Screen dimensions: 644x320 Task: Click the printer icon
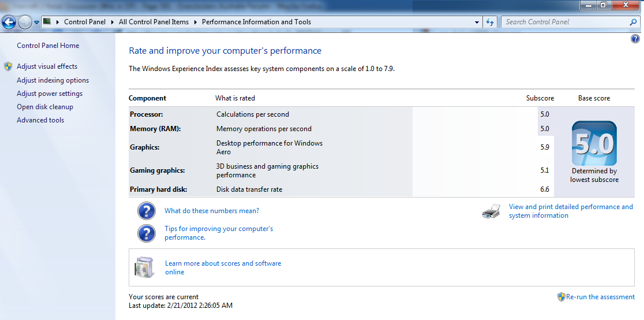click(x=491, y=211)
